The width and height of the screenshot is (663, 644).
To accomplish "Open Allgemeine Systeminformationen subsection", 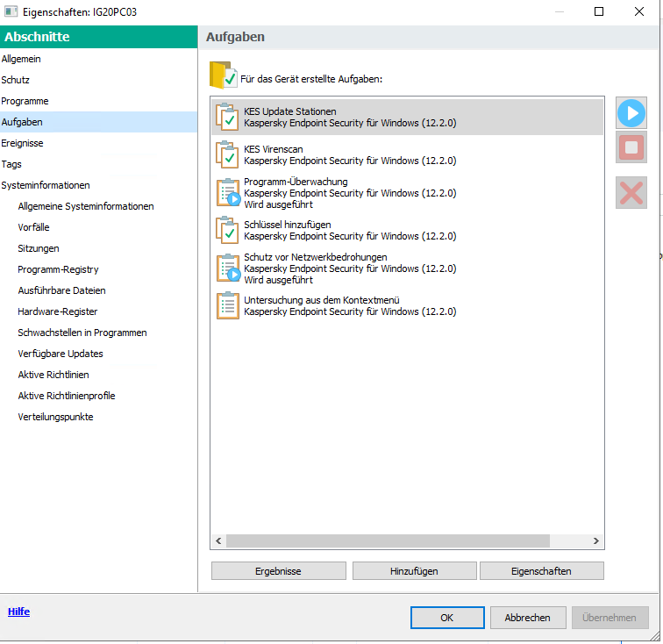I will (x=86, y=206).
